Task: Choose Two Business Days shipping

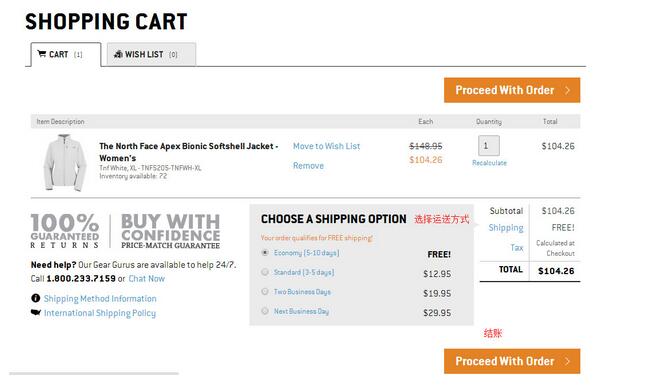Action: coord(265,291)
